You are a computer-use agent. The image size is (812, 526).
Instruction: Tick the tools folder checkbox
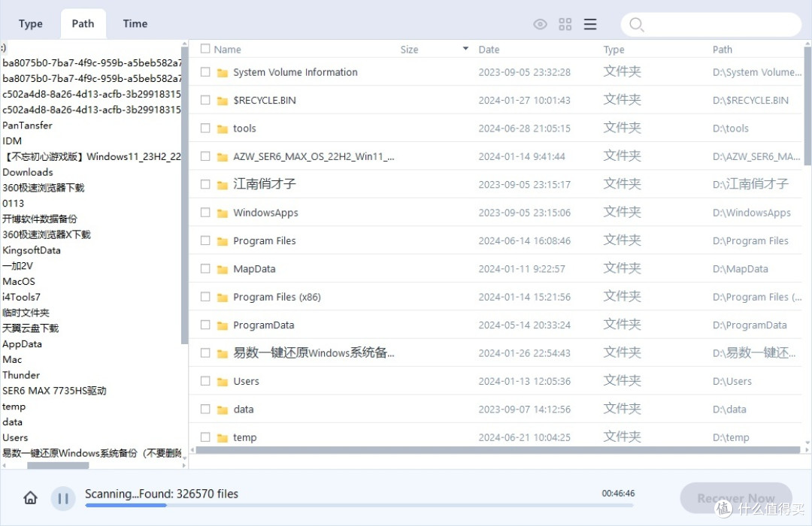click(x=205, y=128)
